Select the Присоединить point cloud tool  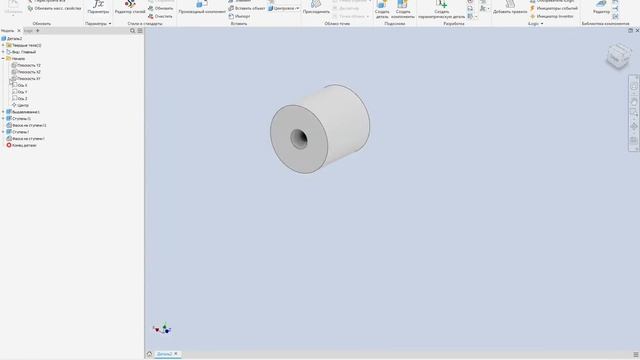(x=316, y=7)
